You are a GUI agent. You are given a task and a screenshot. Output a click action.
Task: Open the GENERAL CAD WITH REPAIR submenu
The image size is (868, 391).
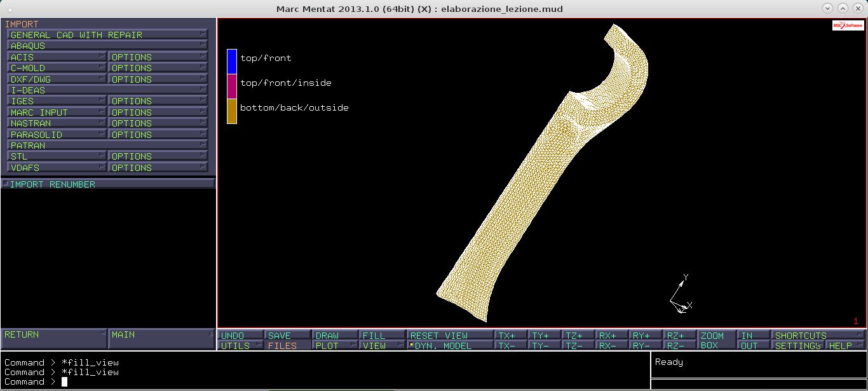(107, 35)
